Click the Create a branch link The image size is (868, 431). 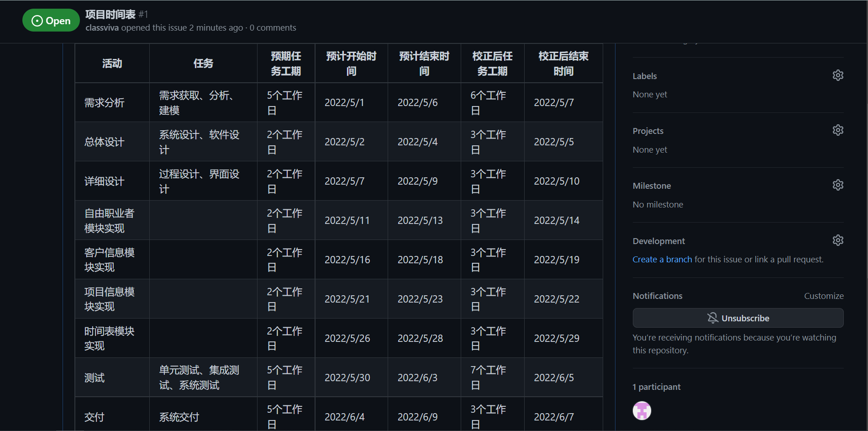coord(662,259)
